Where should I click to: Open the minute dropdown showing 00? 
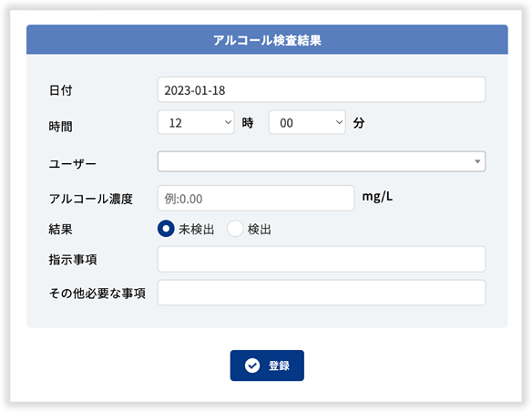307,122
